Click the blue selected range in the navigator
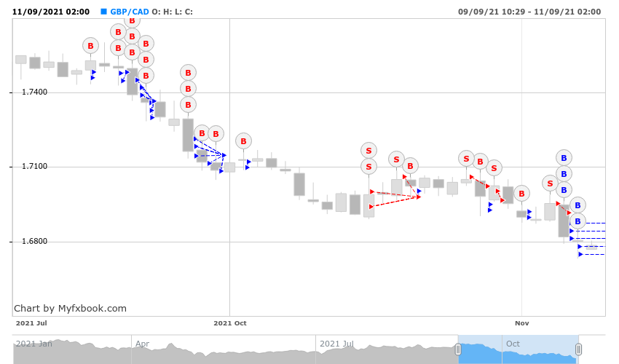The width and height of the screenshot is (619, 364). point(518,349)
